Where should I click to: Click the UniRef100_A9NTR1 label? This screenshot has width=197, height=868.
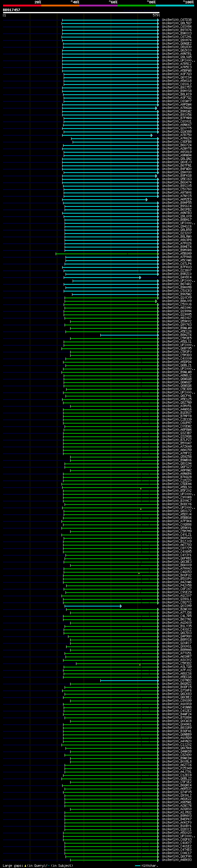[177, 54]
